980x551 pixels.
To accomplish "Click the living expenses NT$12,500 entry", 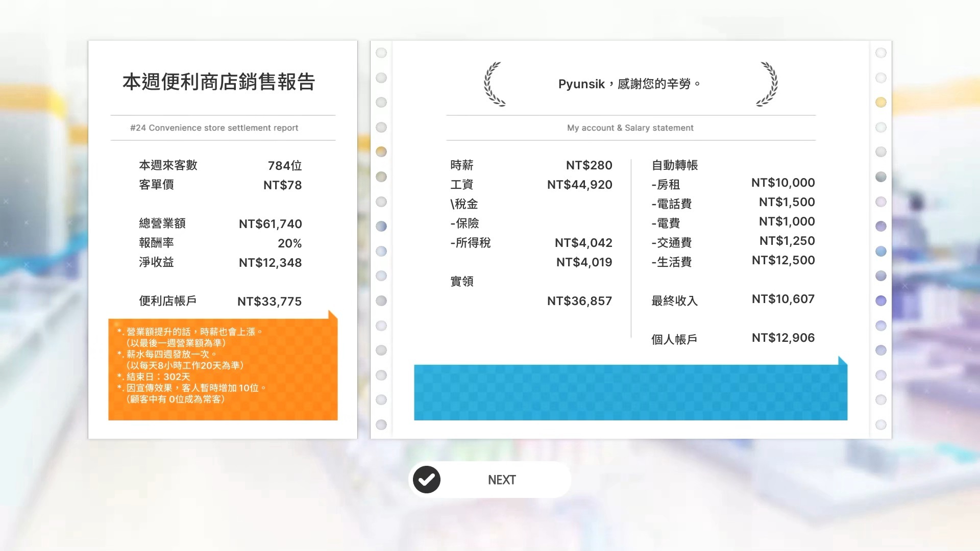I will click(783, 260).
